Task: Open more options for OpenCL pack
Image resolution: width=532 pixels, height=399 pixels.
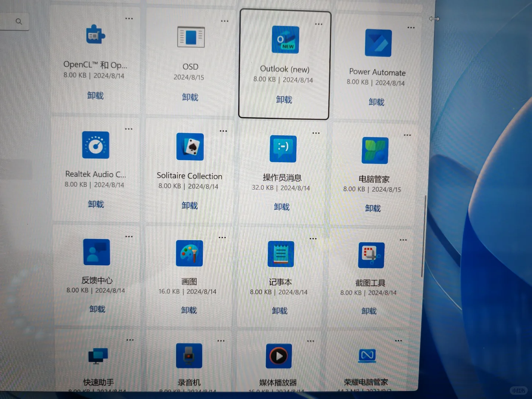Action: click(x=129, y=18)
